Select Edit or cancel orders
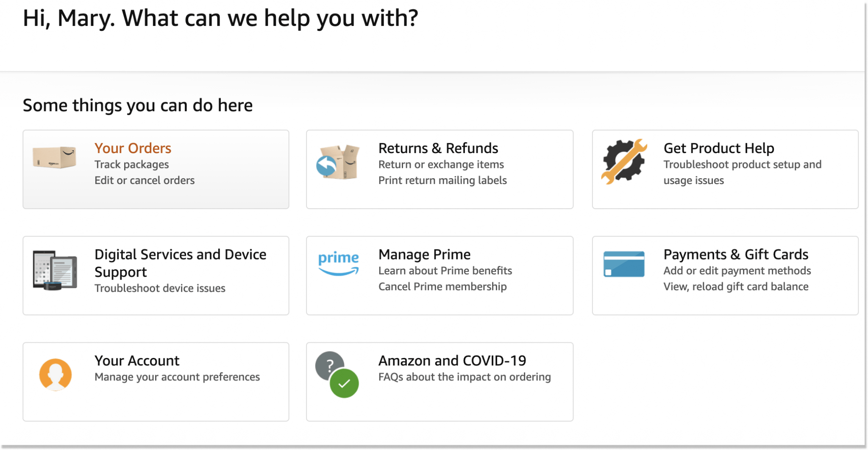Viewport: 868px width, 450px height. [145, 180]
